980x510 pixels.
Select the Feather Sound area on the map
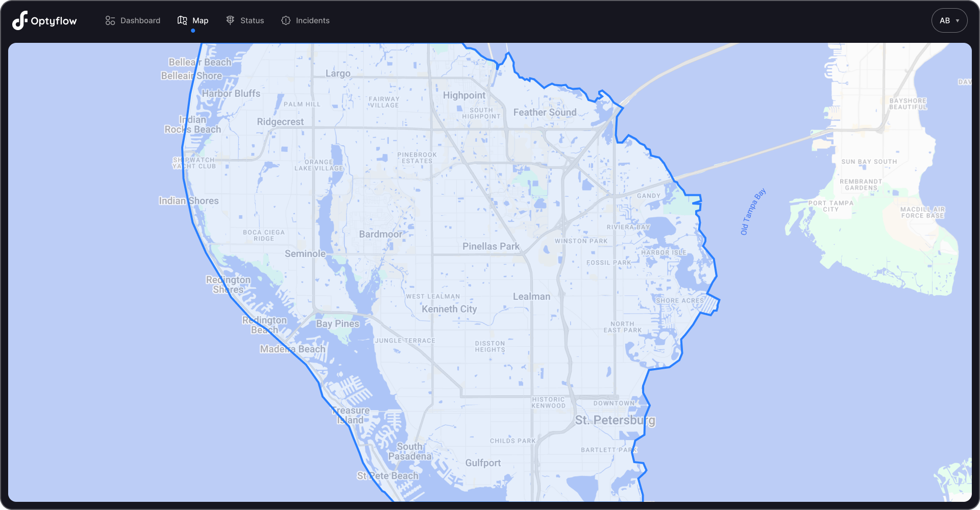coord(545,112)
